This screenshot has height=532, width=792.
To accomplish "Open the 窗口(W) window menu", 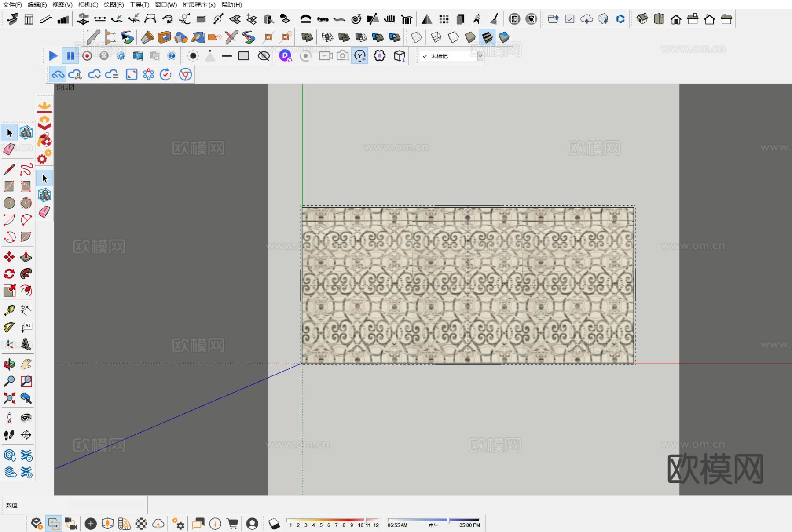I will (x=165, y=4).
